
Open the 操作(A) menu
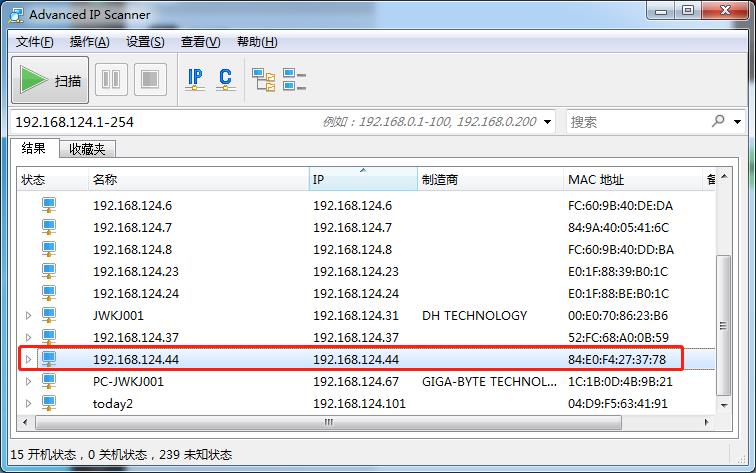[89, 42]
